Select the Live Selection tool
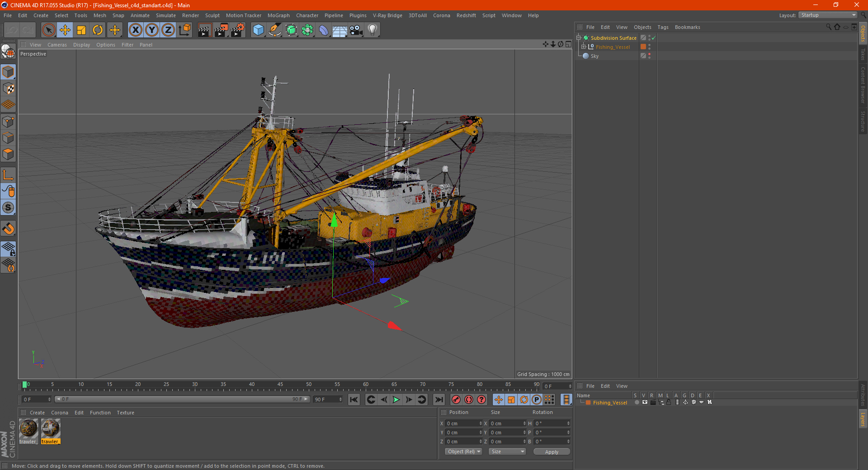The image size is (868, 470). click(x=48, y=30)
